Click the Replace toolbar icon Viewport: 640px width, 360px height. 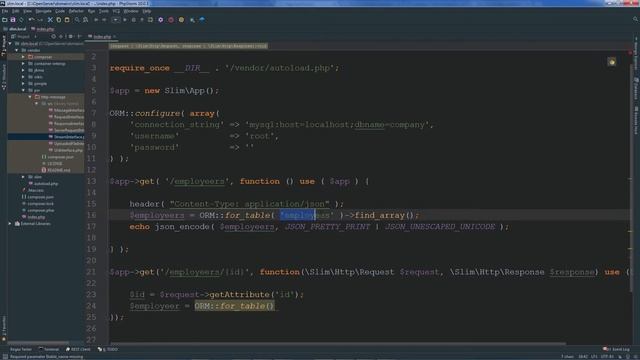(x=85, y=20)
